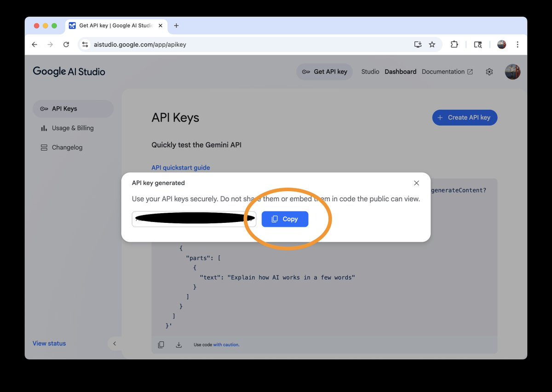The image size is (552, 392).
Task: Open the tab search icon
Action: (478, 45)
